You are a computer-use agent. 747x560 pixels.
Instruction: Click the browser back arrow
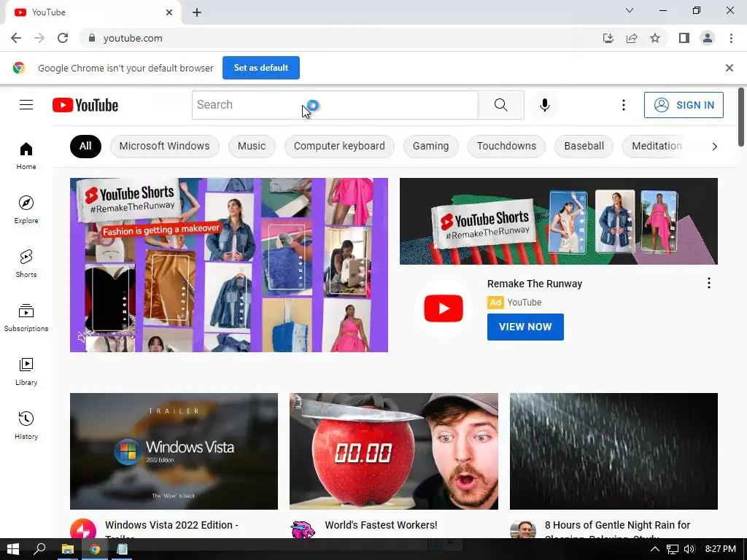16,38
